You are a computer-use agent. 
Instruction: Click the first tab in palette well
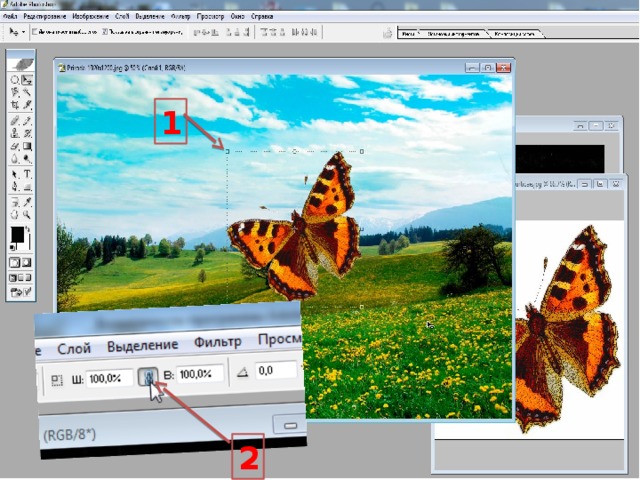[x=408, y=33]
